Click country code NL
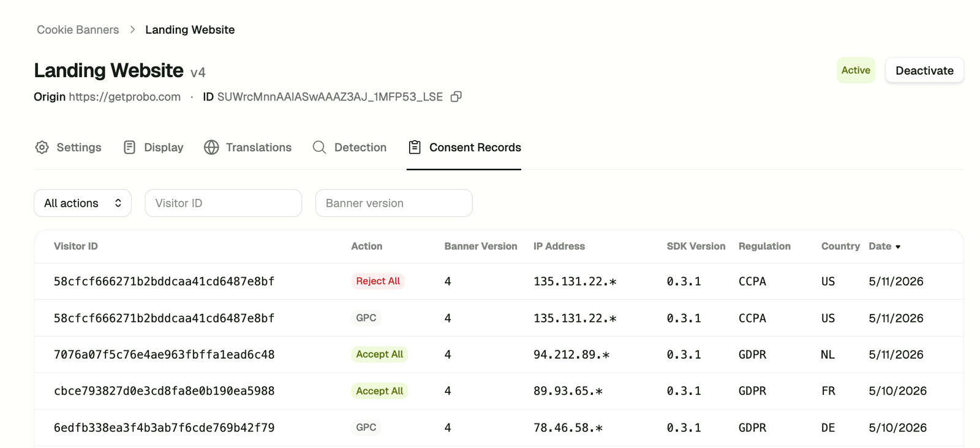Image resolution: width=980 pixels, height=448 pixels. click(827, 354)
